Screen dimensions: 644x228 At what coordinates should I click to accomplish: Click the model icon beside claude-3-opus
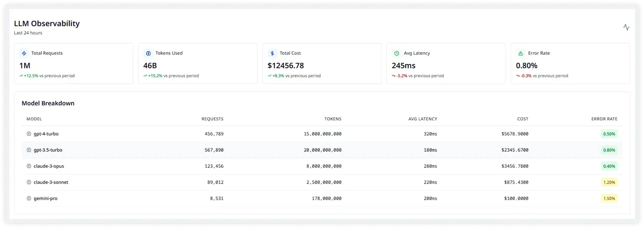click(29, 166)
